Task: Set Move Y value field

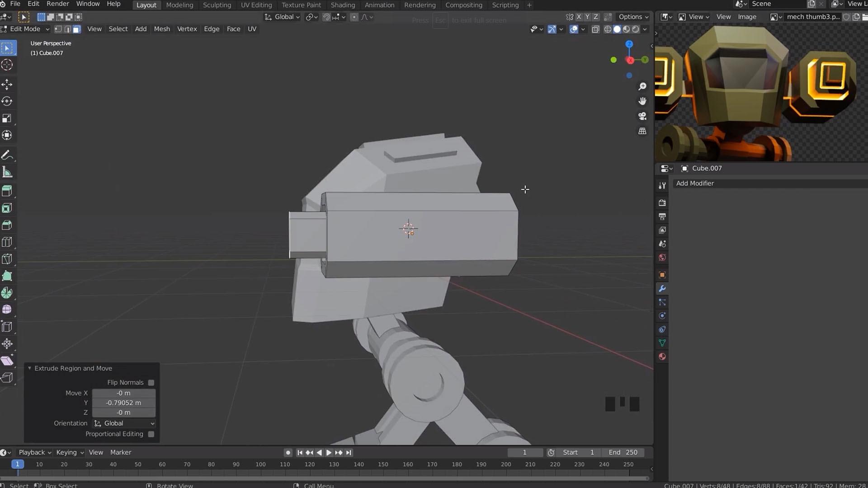Action: pyautogui.click(x=123, y=403)
